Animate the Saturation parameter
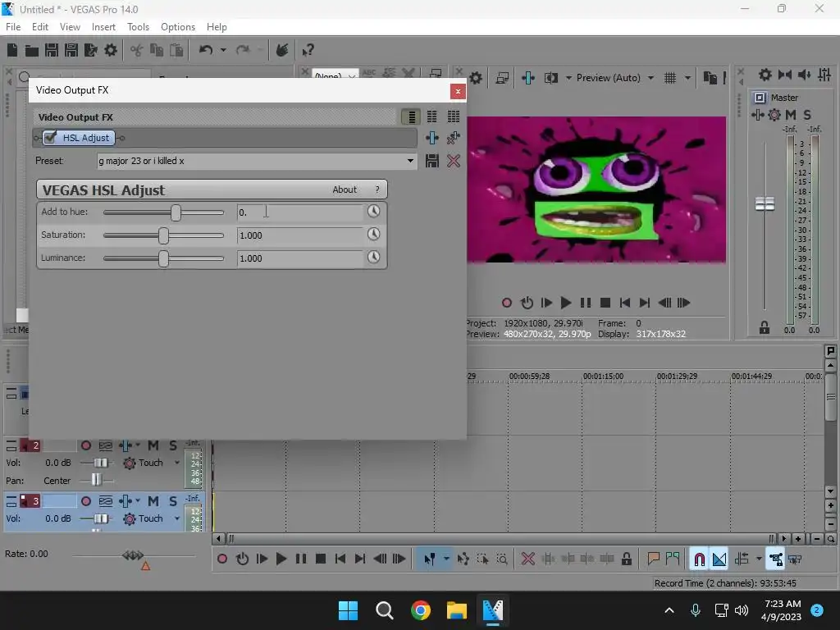Screen dimensions: 840x630 pos(374,234)
